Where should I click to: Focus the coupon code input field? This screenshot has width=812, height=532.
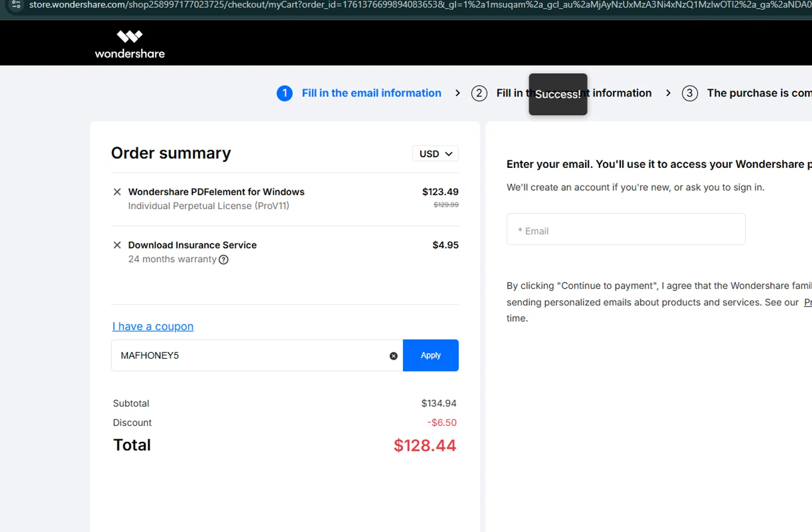pyautogui.click(x=257, y=355)
